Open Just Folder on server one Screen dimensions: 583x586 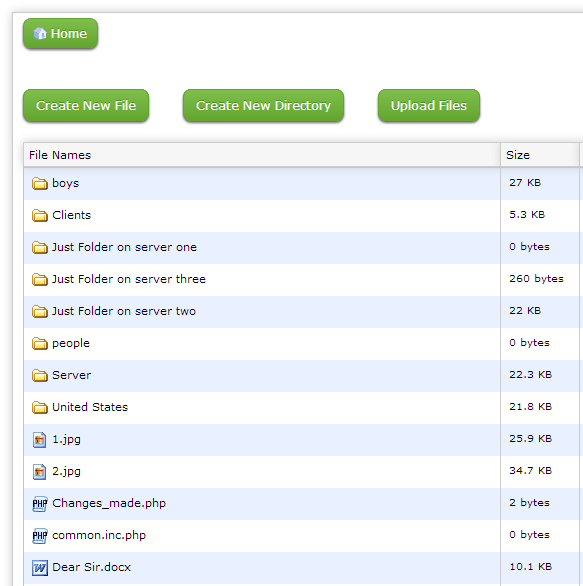click(124, 247)
